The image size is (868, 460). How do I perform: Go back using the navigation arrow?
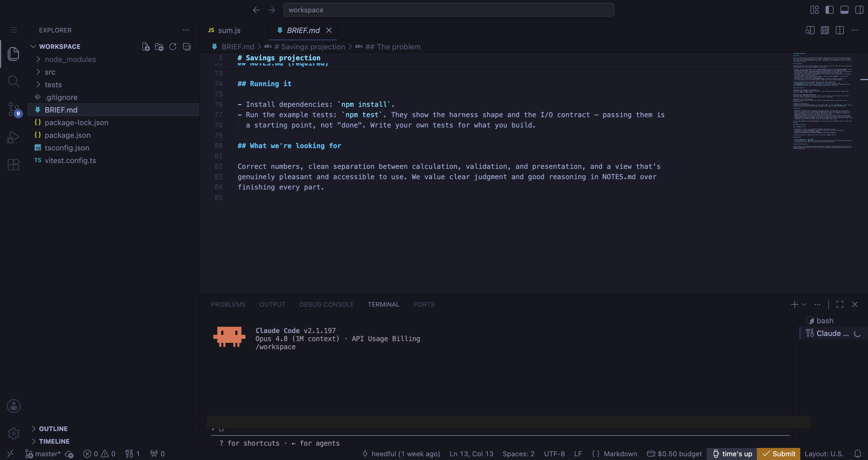pyautogui.click(x=256, y=10)
